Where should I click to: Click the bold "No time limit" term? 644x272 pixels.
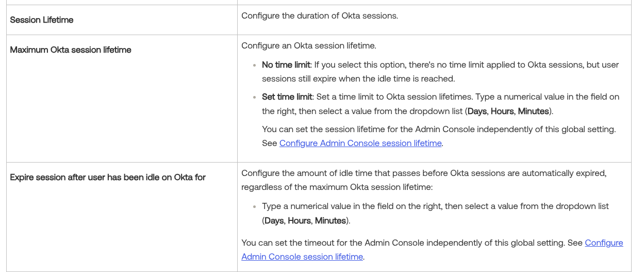286,65
